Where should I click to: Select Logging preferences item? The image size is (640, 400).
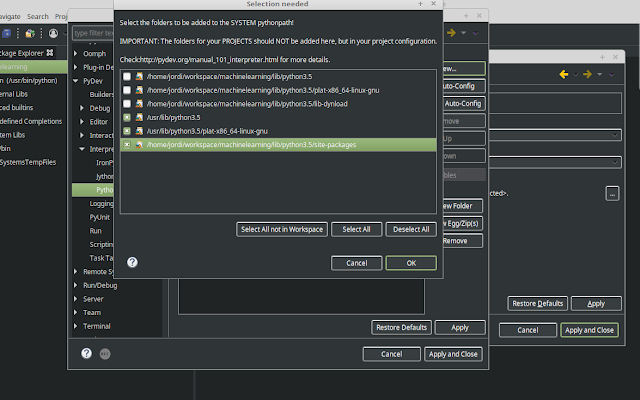click(101, 203)
